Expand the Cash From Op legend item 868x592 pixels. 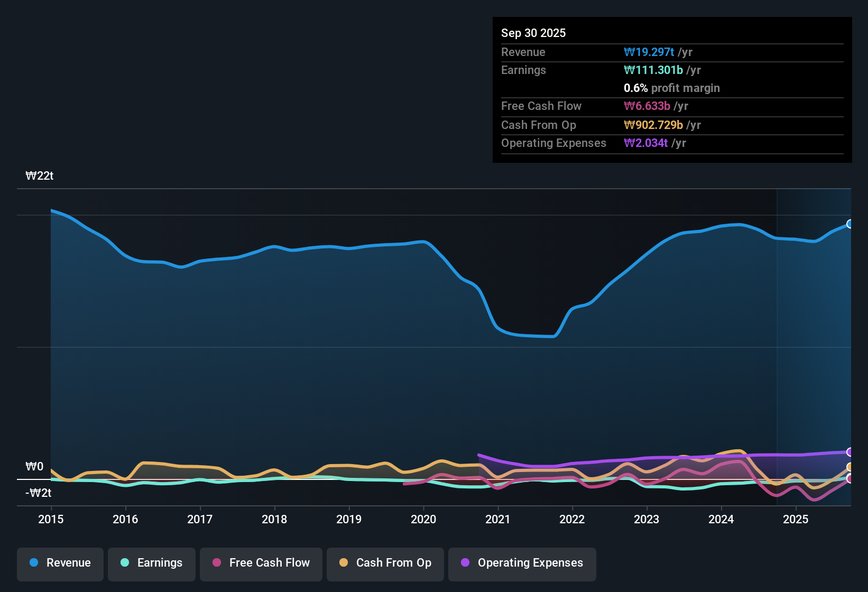point(385,563)
